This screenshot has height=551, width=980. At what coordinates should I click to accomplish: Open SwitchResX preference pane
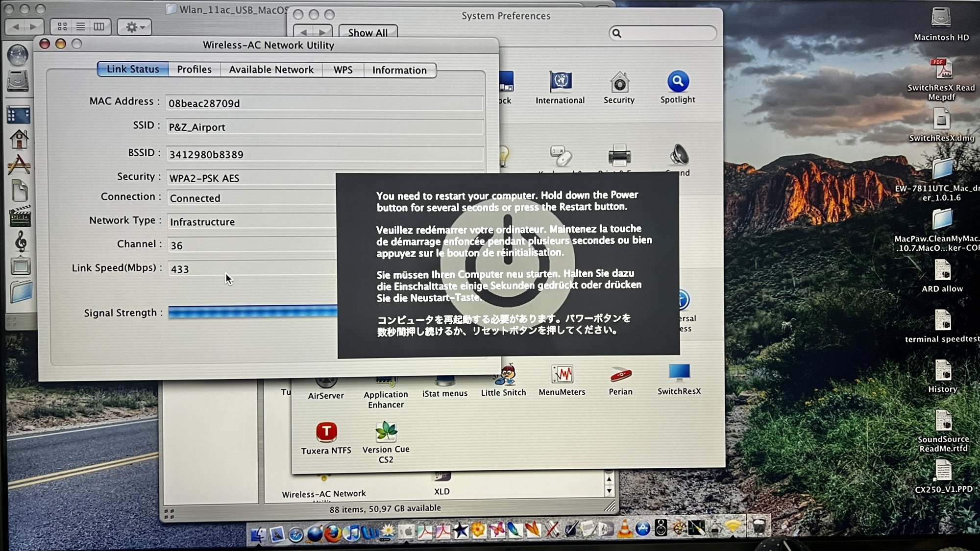679,379
